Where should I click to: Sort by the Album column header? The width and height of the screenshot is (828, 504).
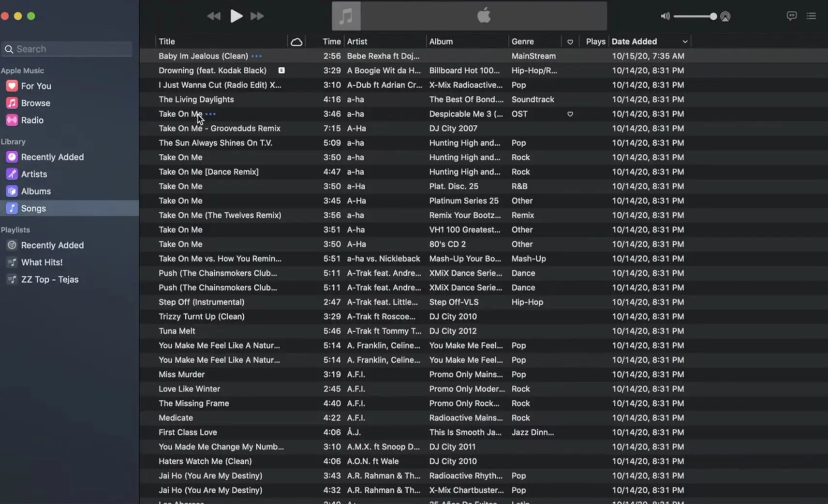441,42
